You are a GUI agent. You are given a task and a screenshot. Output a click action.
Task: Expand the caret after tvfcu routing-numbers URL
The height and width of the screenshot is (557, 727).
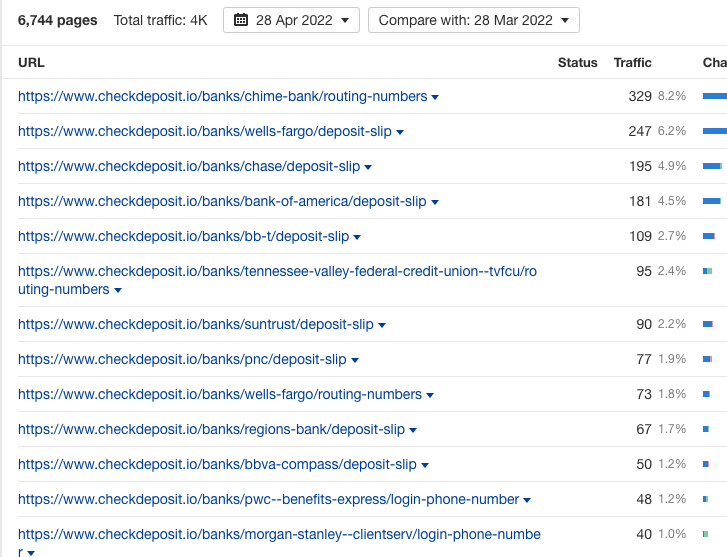(118, 291)
